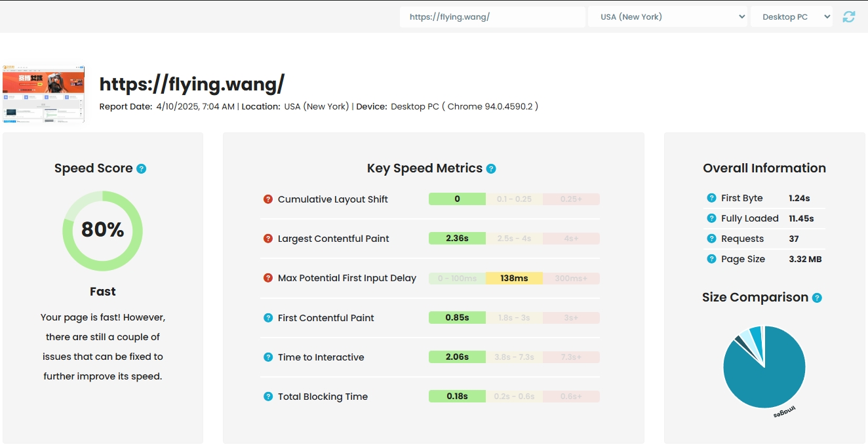Click the 80% speed score ring
This screenshot has width=868, height=447.
(x=102, y=231)
